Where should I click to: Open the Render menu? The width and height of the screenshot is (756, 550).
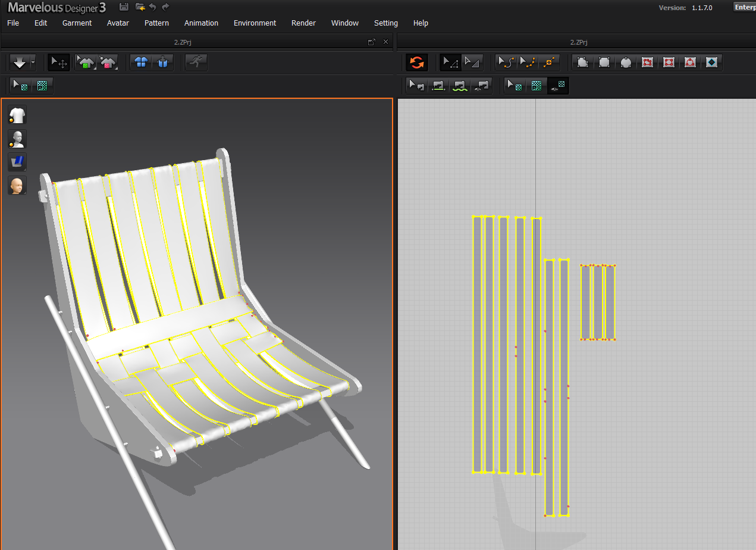[303, 23]
